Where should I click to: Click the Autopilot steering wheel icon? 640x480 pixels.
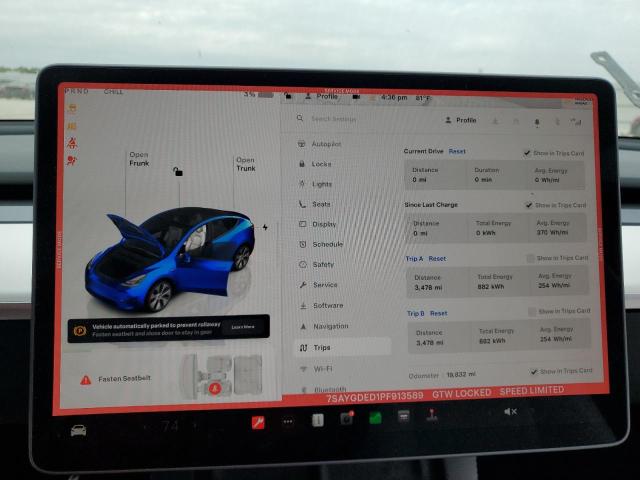[302, 144]
